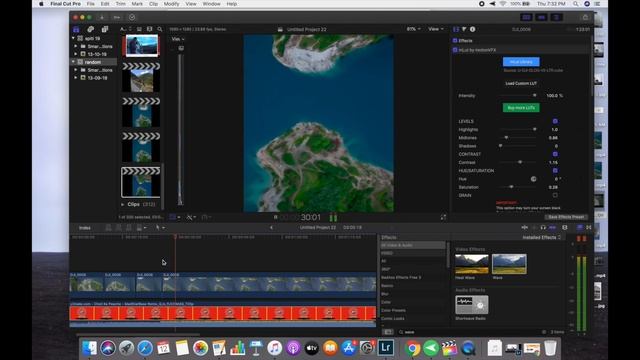Click the Hue dial control
Image resolution: width=640 pixels, height=360 pixels.
coord(533,179)
